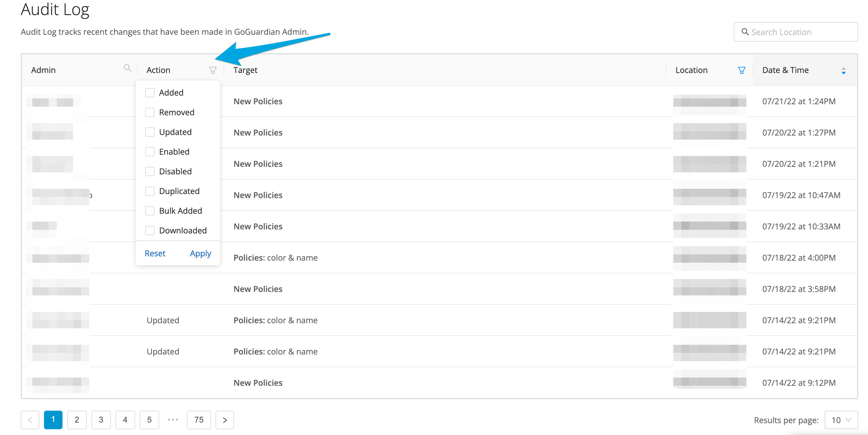Image resolution: width=868 pixels, height=435 pixels.
Task: Enable the Removed filter option
Action: coord(150,112)
